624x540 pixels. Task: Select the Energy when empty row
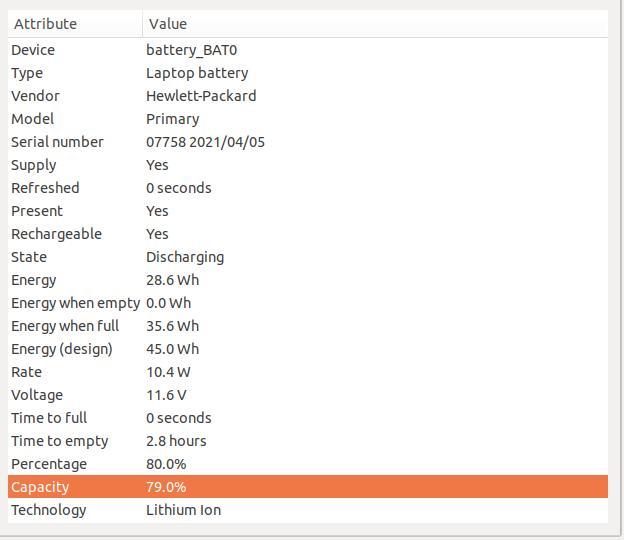tap(308, 303)
